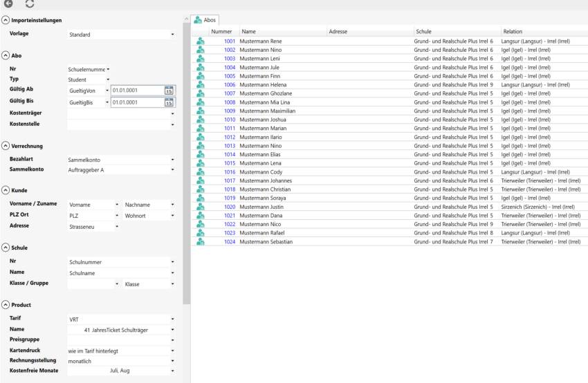Click the subscriber icon for row 1007
Image resolution: width=588 pixels, height=383 pixels.
tap(201, 93)
